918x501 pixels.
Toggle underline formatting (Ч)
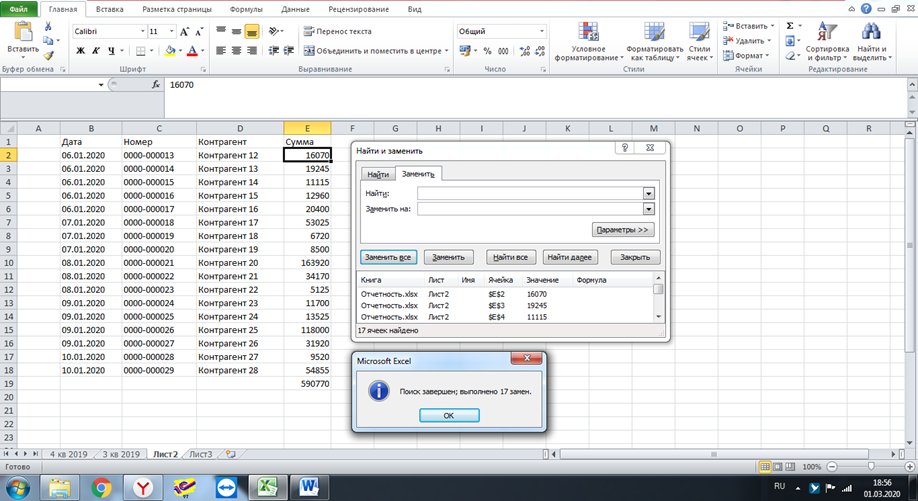111,51
